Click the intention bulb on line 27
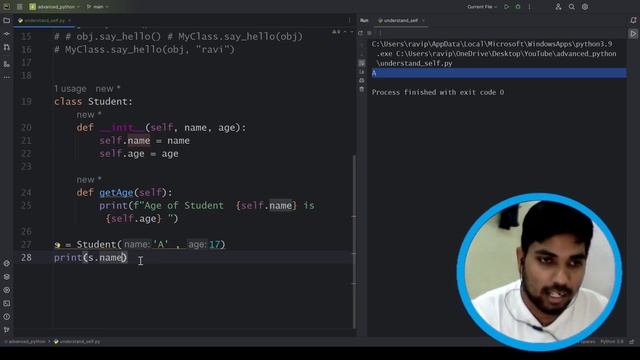Screen dimensions: 640x360 tap(57, 245)
